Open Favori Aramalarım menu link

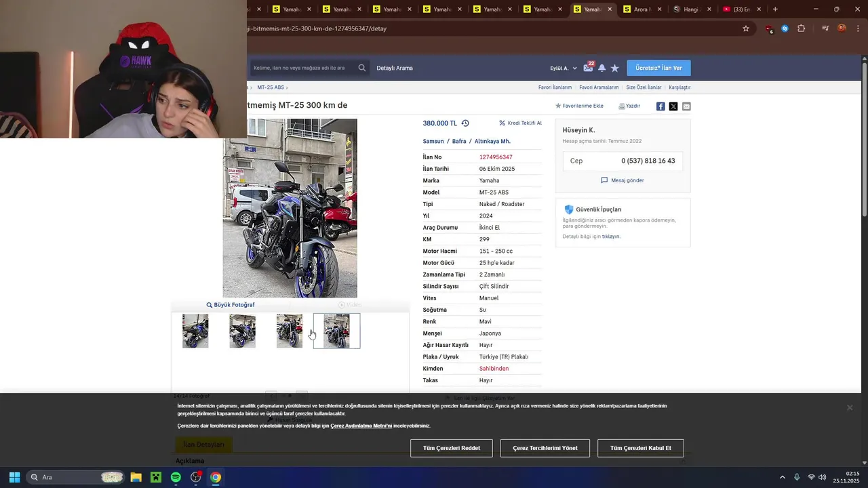(x=599, y=87)
